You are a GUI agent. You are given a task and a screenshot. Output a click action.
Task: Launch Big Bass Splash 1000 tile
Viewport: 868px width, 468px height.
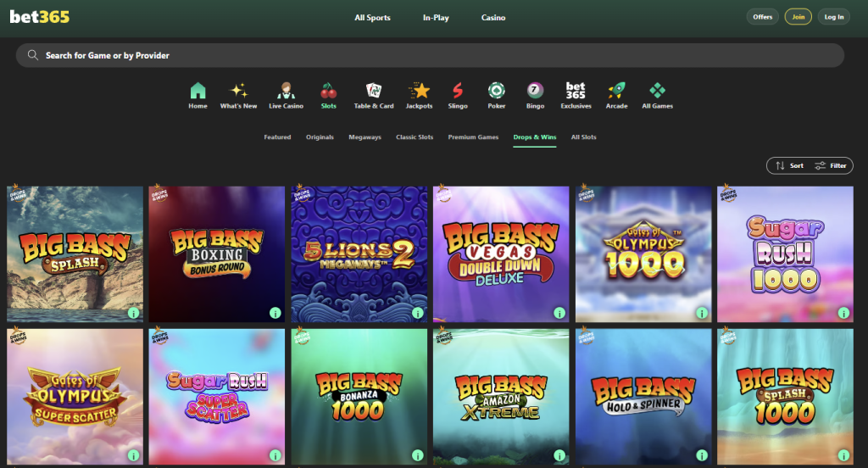785,397
